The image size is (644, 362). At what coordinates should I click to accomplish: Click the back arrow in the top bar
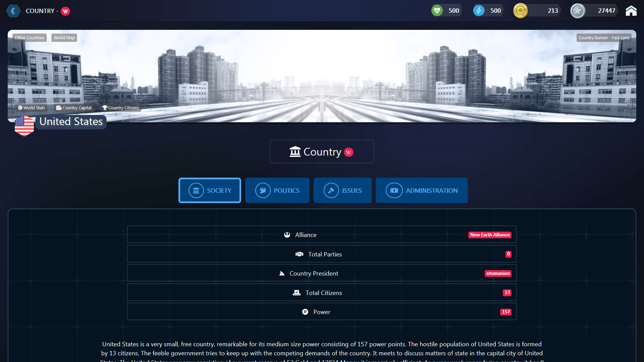(x=13, y=11)
